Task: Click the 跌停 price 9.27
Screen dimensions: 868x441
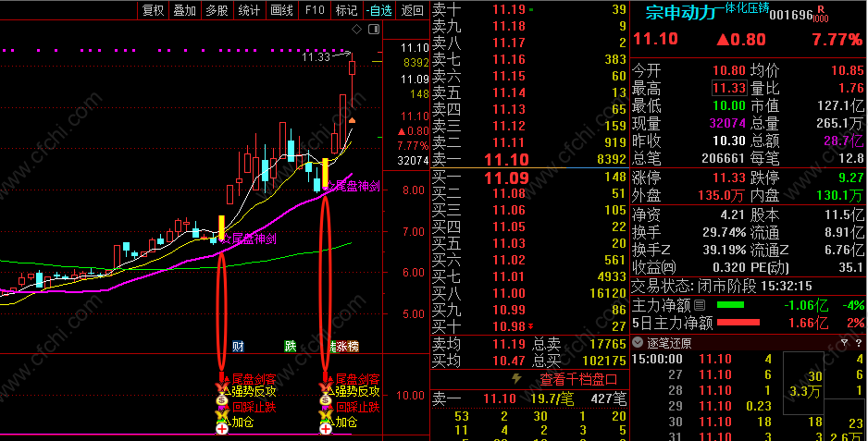Action: 850,178
